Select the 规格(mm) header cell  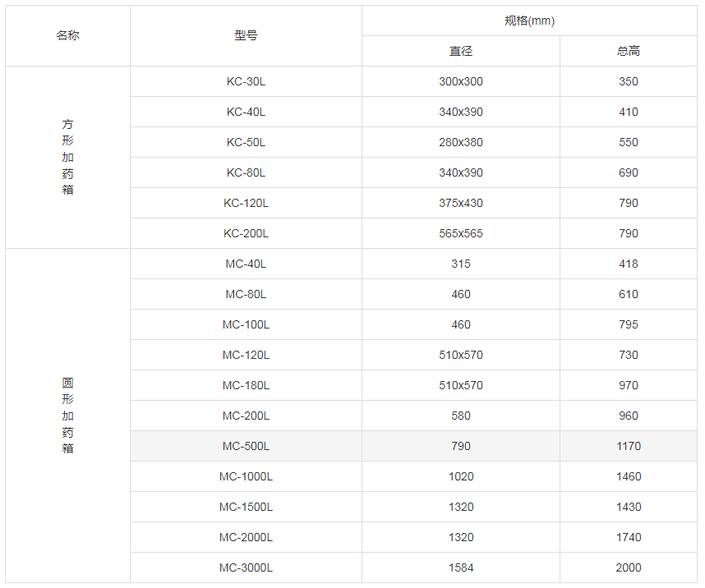(529, 21)
